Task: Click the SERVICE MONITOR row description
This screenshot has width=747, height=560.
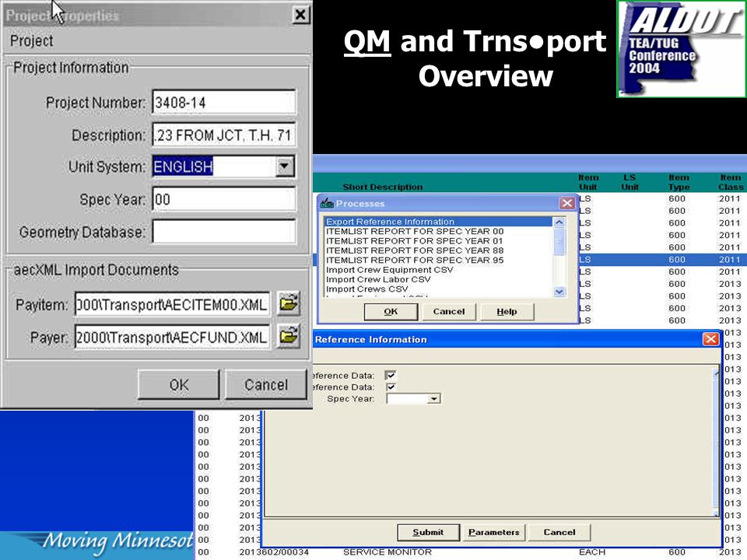Action: click(387, 552)
